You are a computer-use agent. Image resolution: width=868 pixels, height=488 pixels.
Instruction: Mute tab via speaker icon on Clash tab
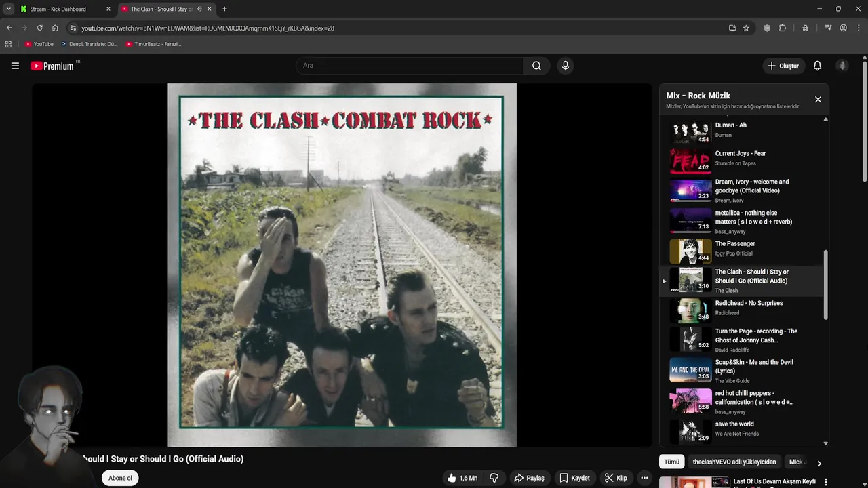click(199, 9)
